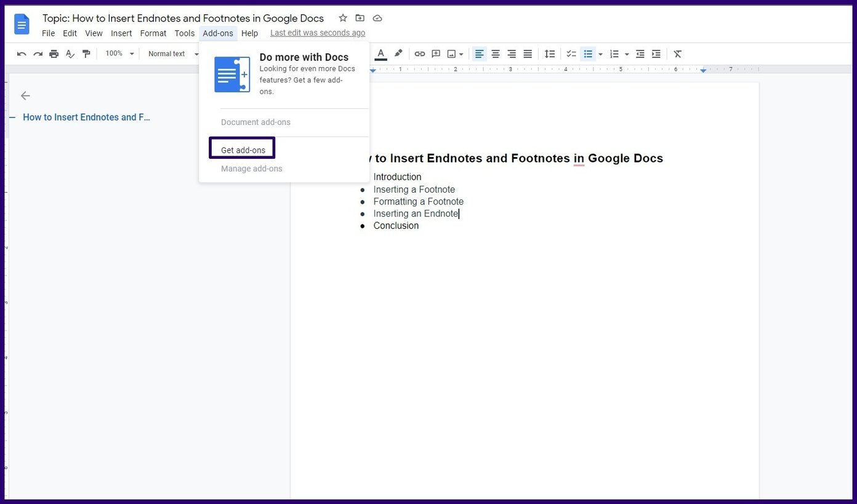Toggle justify alignment

(528, 54)
